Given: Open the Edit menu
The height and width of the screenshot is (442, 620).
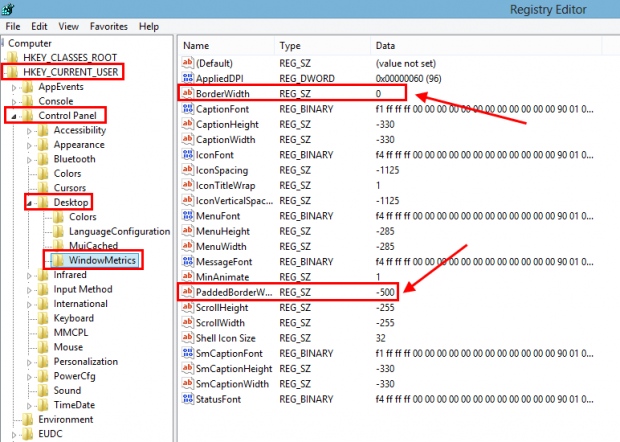Looking at the screenshot, I should tap(39, 26).
